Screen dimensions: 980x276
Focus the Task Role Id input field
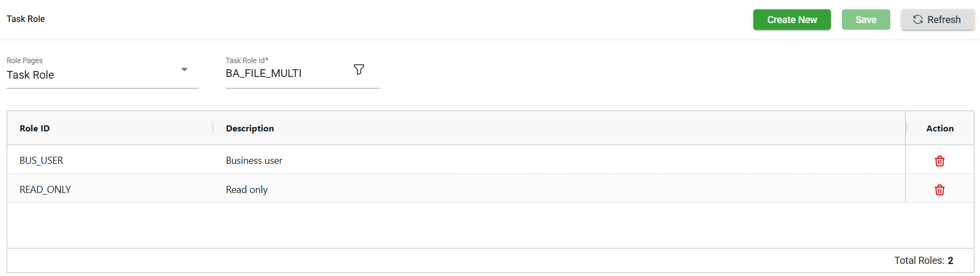286,74
